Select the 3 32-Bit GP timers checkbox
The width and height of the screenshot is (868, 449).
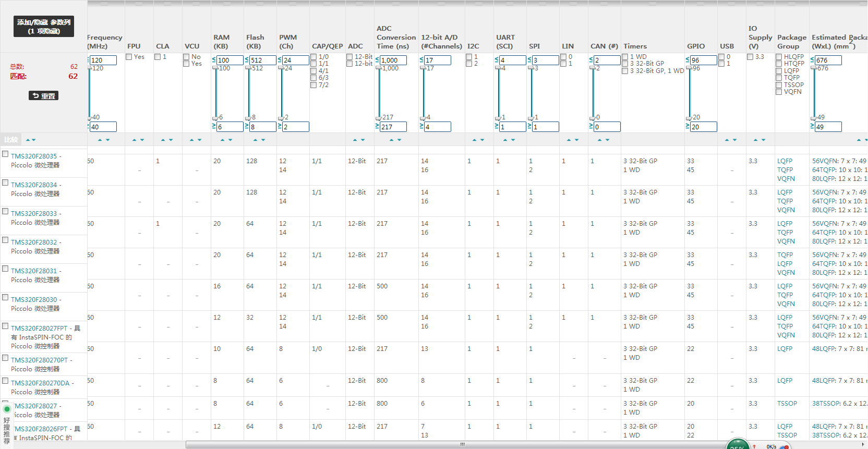click(x=625, y=64)
